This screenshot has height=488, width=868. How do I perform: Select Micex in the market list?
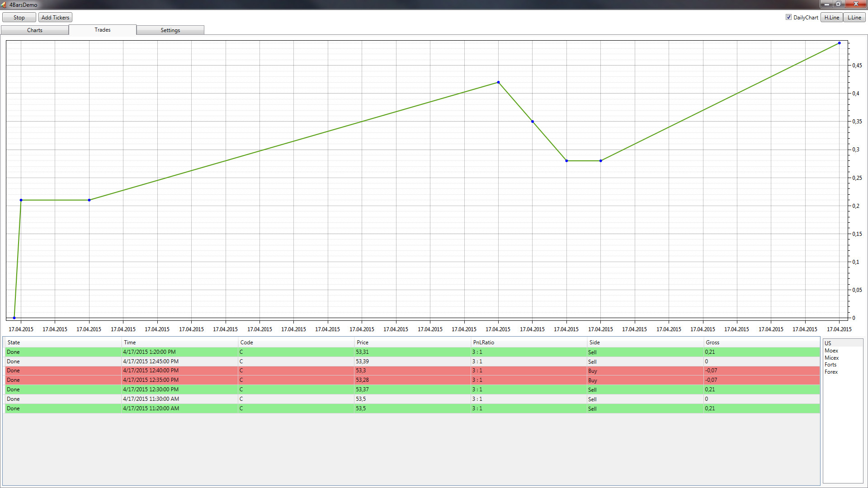(x=831, y=358)
